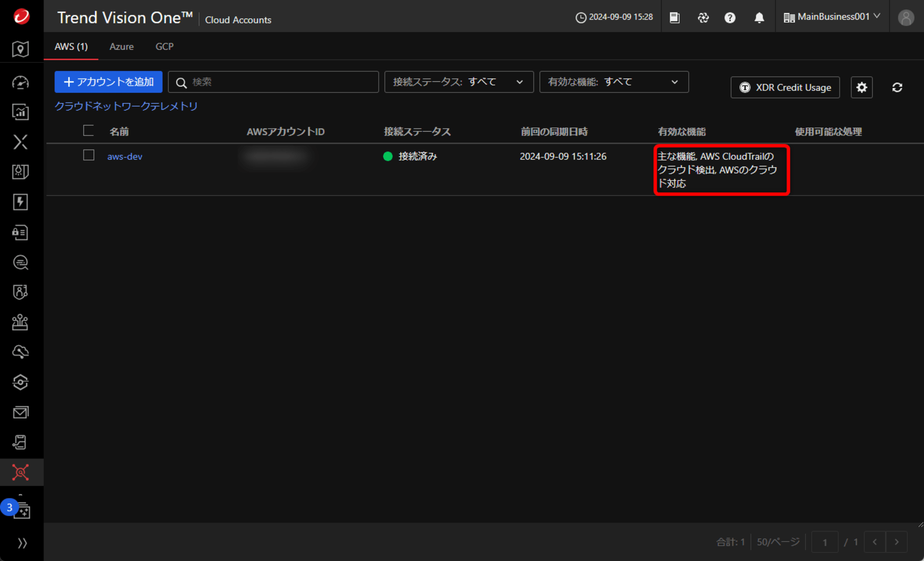
Task: Click the Trend Micro logo icon
Action: [x=21, y=16]
